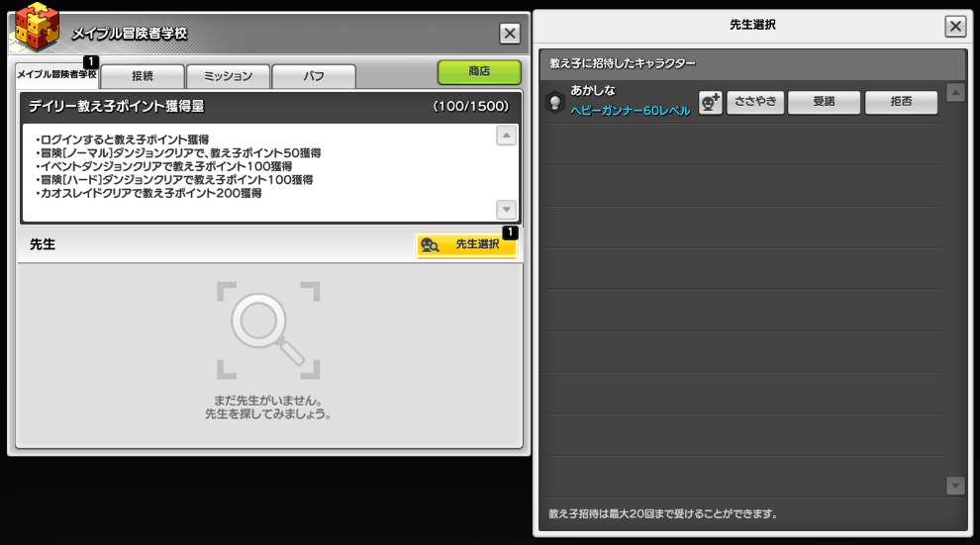Click the large magnifying glass search graphic
This screenshot has width=980, height=545.
268,329
